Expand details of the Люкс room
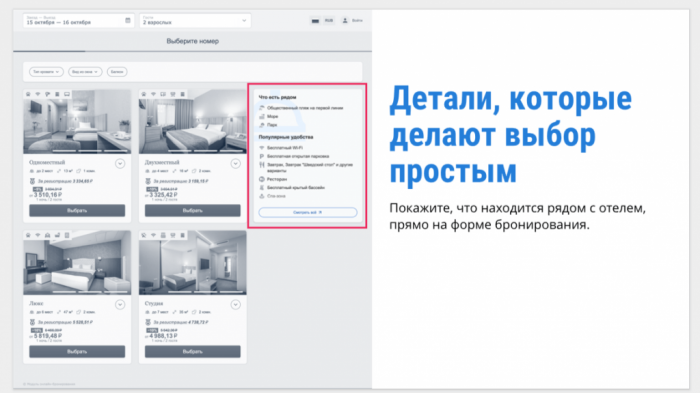Screen dimensions: 700x393 (x=120, y=305)
